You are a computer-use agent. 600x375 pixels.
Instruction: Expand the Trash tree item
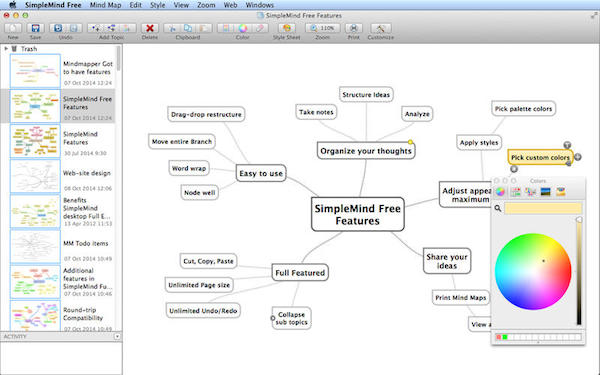tap(6, 49)
